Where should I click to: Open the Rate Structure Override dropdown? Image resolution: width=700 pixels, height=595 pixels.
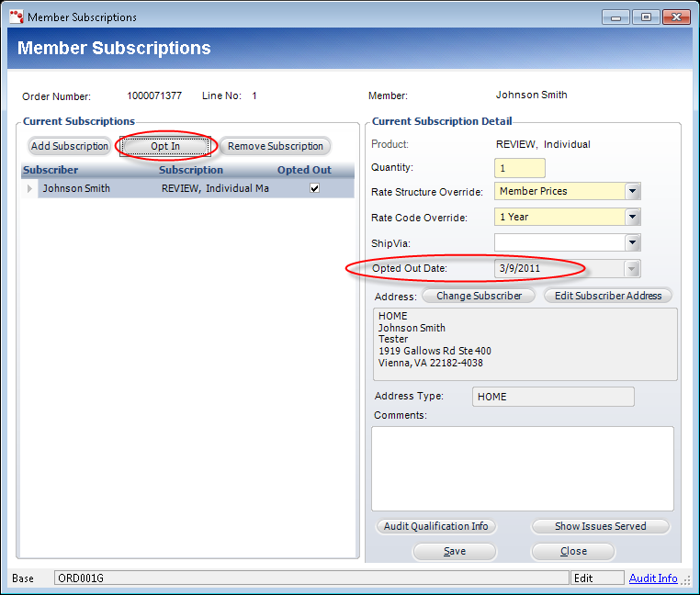point(632,192)
